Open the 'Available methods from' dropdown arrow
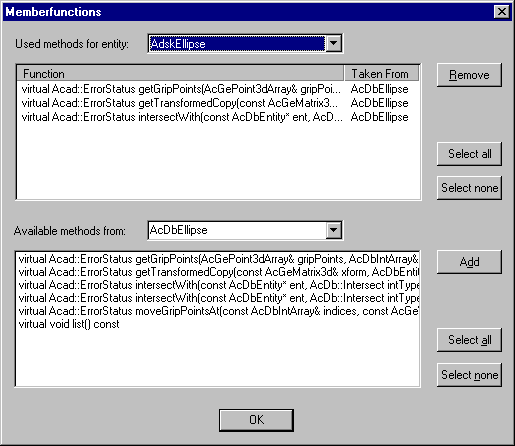 [333, 230]
